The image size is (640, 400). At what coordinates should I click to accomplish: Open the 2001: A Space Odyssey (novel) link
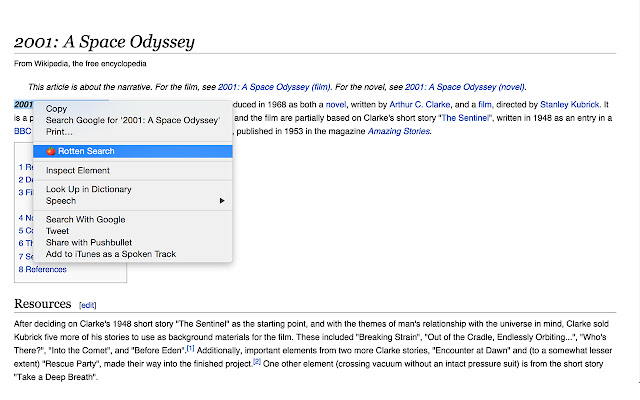coord(465,87)
